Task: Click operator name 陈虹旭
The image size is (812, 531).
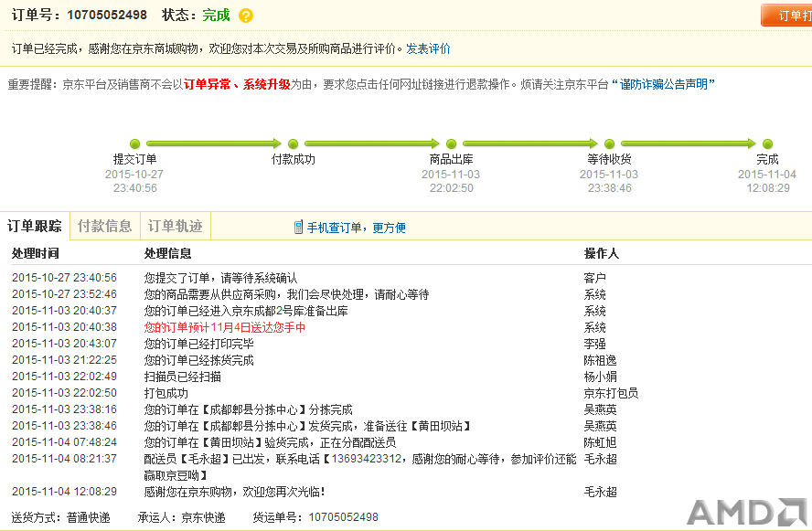Action: [x=600, y=443]
